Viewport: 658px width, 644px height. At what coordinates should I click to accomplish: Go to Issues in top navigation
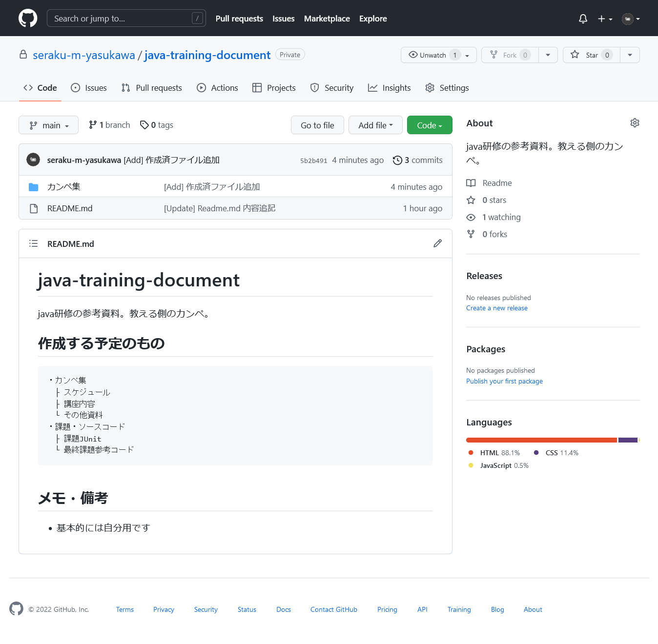click(283, 19)
